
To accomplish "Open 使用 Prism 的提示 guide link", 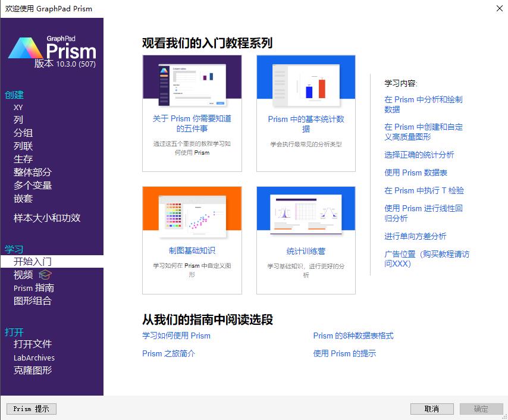I will click(x=344, y=353).
